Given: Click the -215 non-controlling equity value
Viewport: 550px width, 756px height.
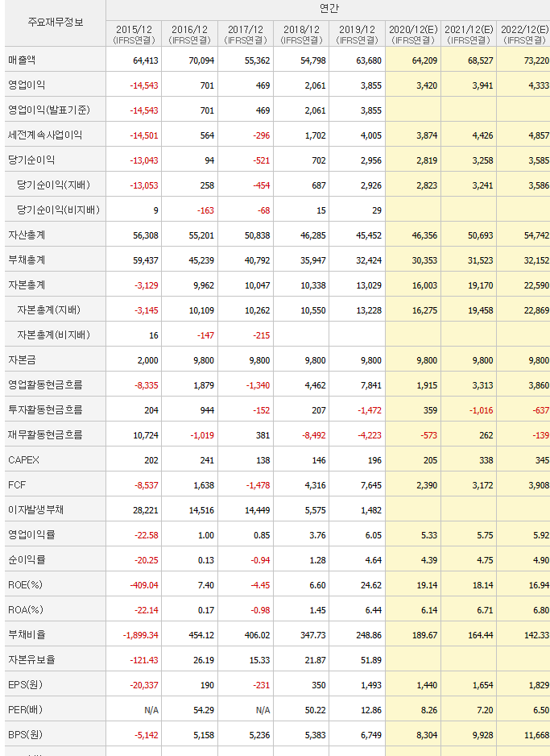Looking at the screenshot, I should click(262, 335).
